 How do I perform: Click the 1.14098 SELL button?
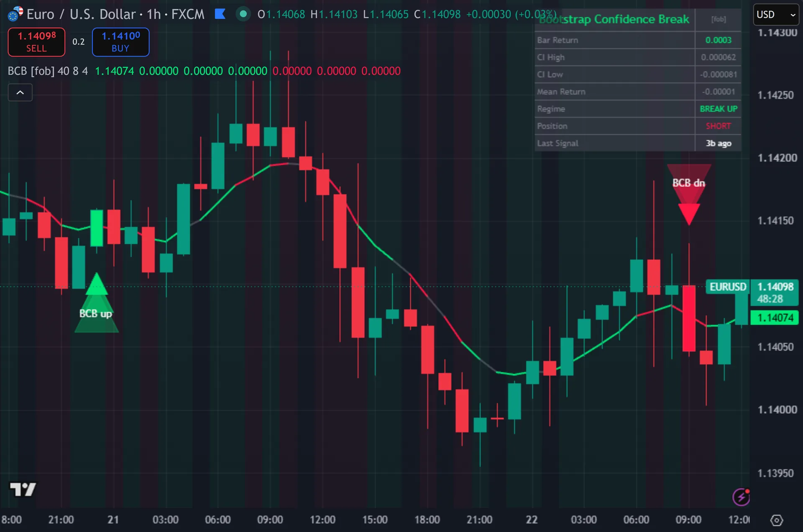[36, 42]
